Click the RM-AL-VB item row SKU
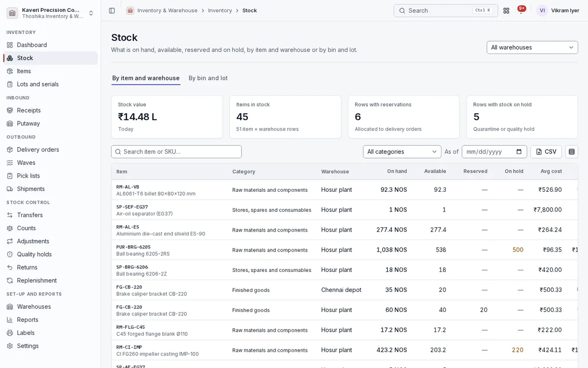588x368 pixels. (128, 187)
